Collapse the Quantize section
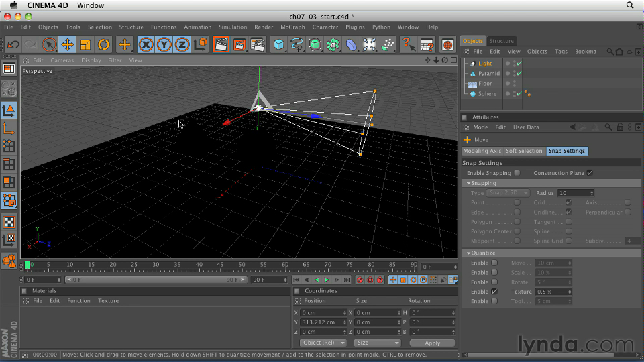644x362 pixels. coord(469,253)
